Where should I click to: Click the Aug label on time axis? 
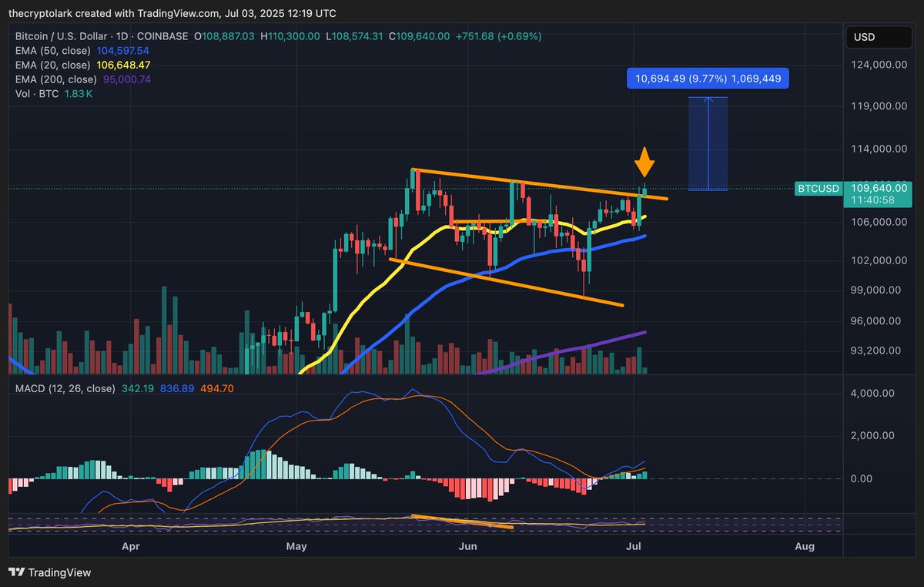click(804, 547)
